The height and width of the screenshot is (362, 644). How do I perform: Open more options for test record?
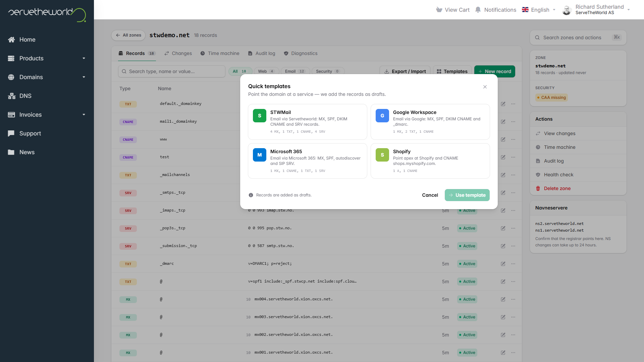coord(513,157)
